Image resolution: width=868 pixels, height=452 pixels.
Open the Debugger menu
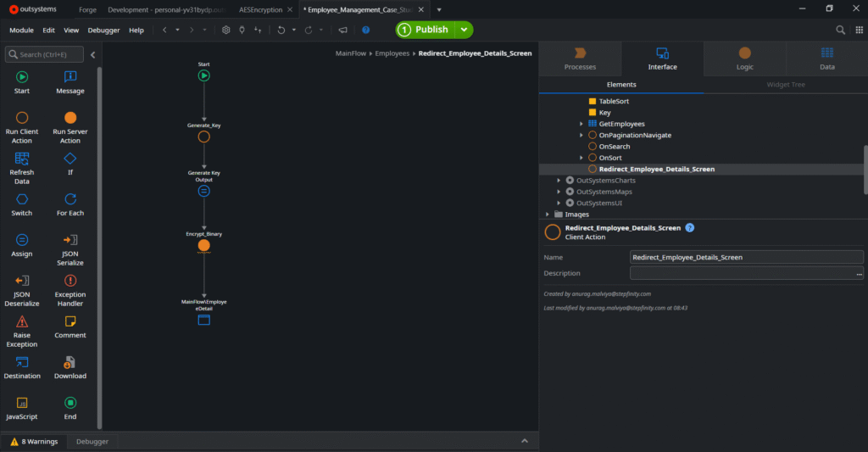[103, 30]
